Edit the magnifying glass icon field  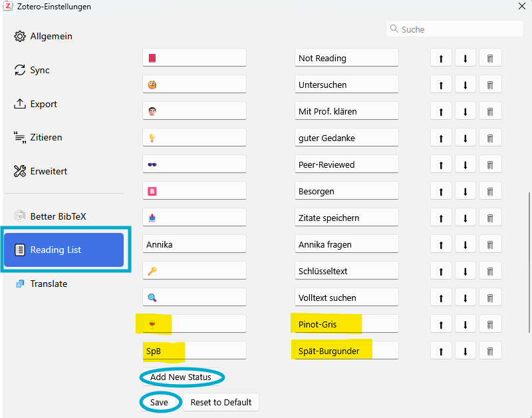194,298
